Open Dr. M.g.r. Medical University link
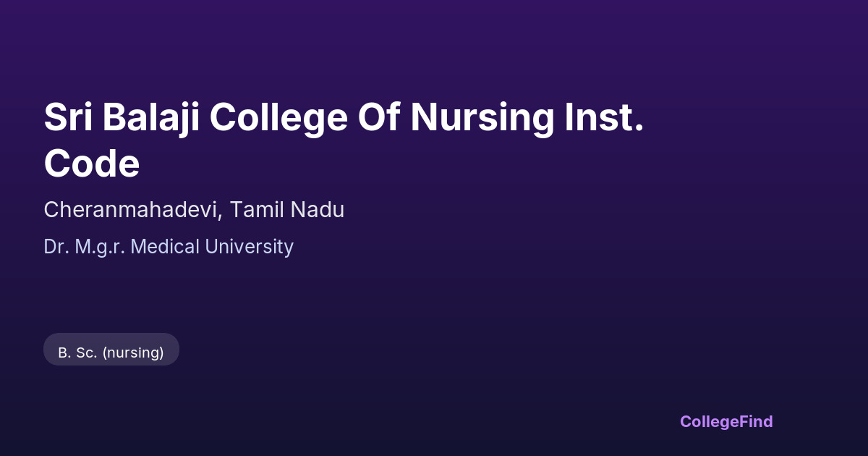Image resolution: width=868 pixels, height=456 pixels. tap(168, 247)
